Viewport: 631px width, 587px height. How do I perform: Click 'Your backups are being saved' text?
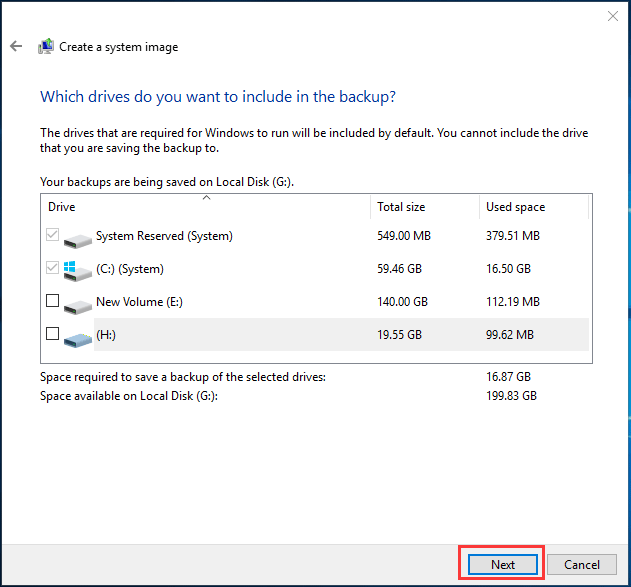click(x=167, y=182)
